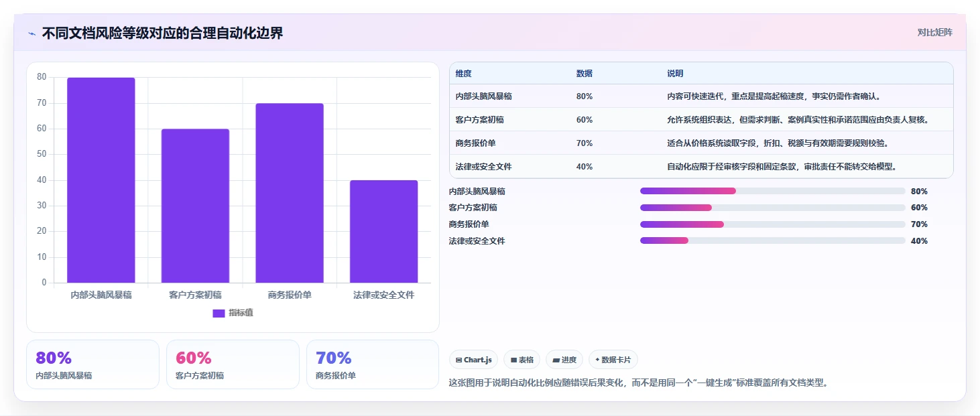Click the 客户方案初稿 60% progress bar
Screen dimensions: 980x416
[773, 208]
